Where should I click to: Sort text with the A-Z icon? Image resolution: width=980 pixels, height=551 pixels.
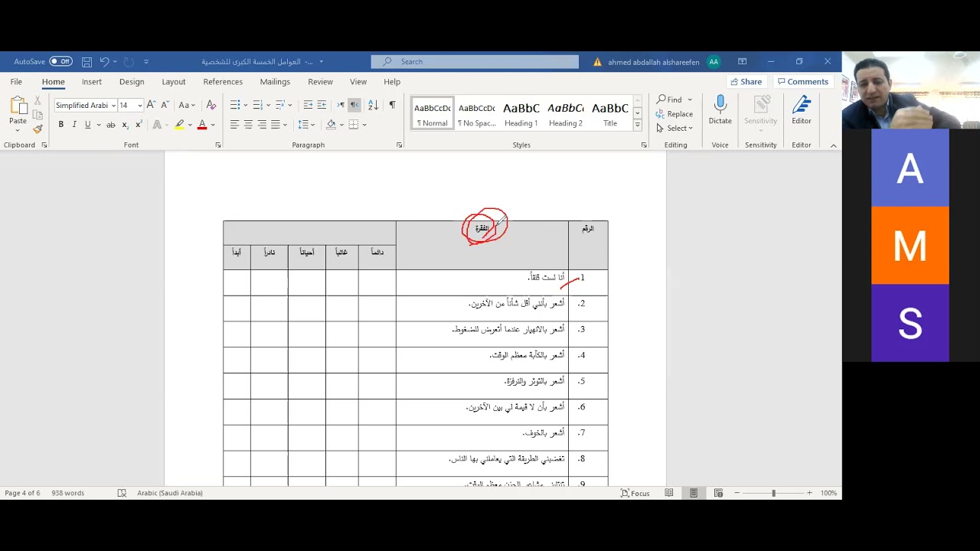coord(373,105)
